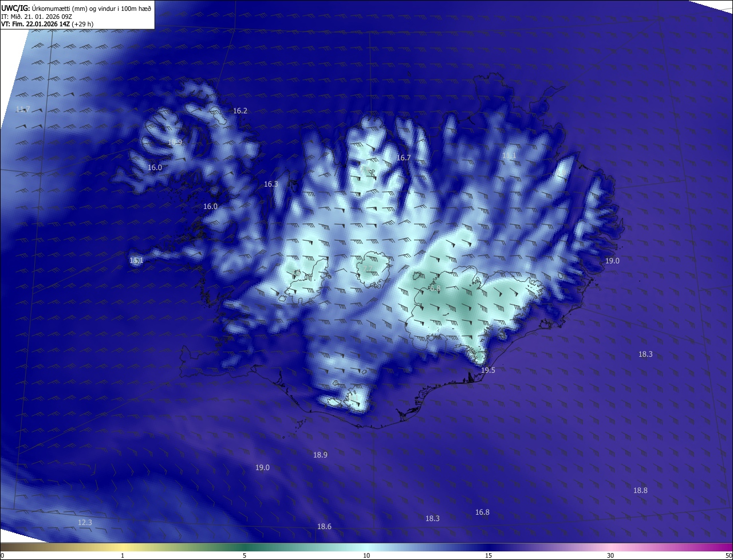
Task: Click the 15 tick label on the color scale
Action: (x=488, y=555)
